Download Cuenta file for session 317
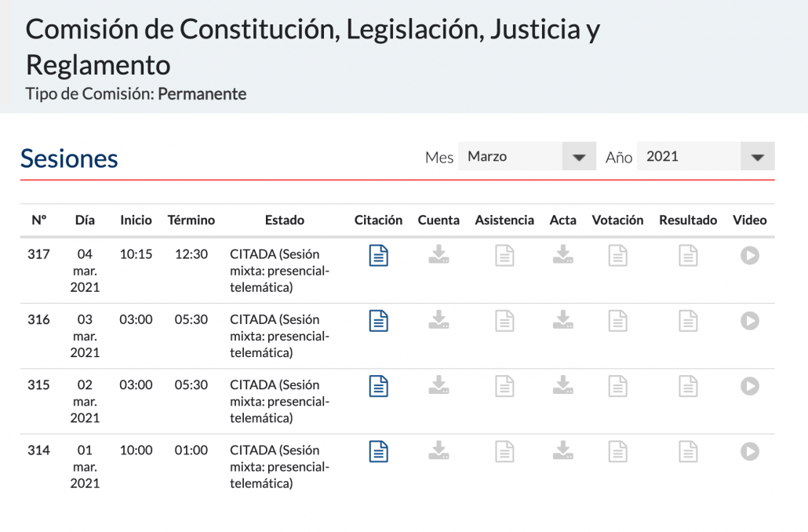 click(x=439, y=255)
